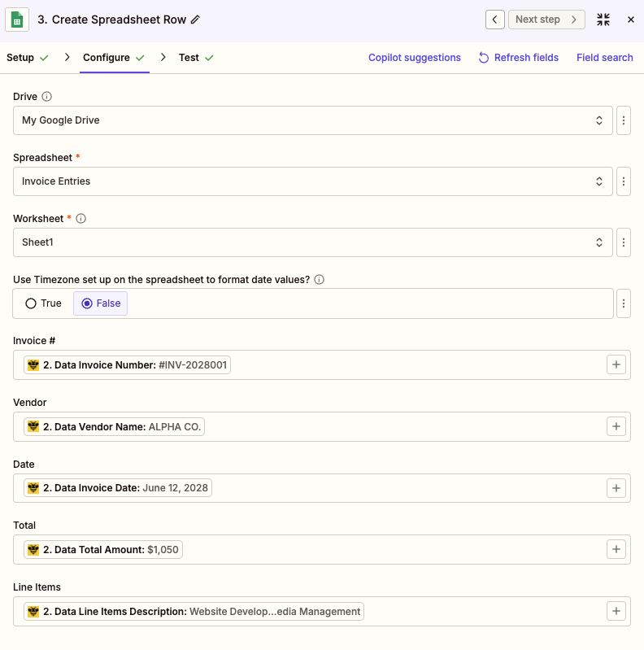Expand the Worksheet dropdown
The image size is (644, 650).
pyautogui.click(x=312, y=242)
